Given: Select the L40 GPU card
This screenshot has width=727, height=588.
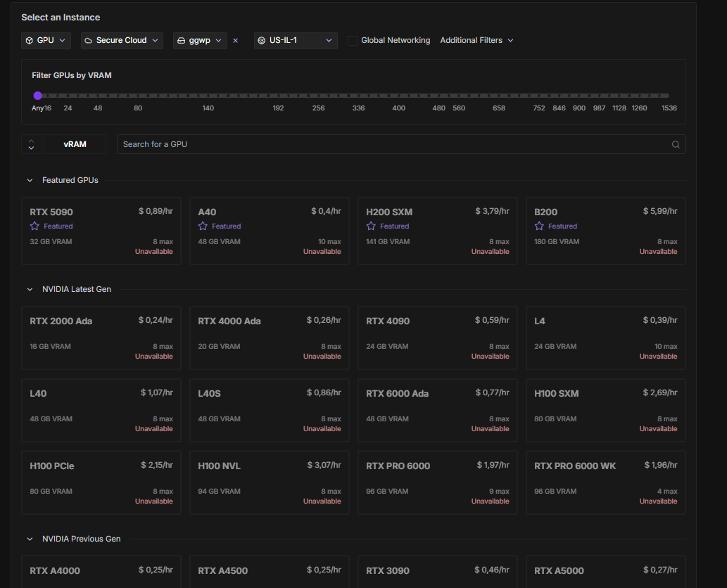Looking at the screenshot, I should click(101, 410).
